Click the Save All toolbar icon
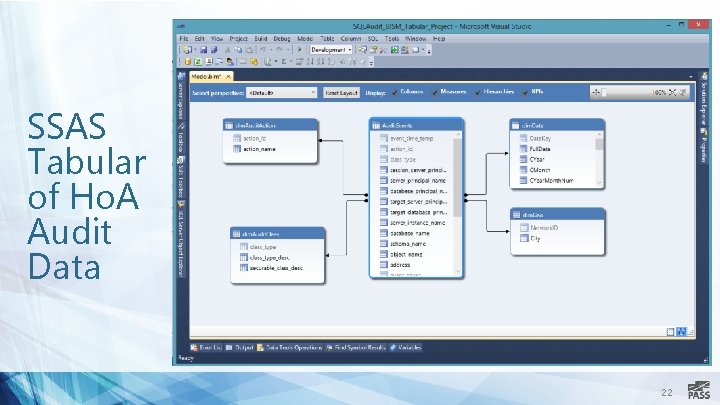This screenshot has width=720, height=405. 214,50
